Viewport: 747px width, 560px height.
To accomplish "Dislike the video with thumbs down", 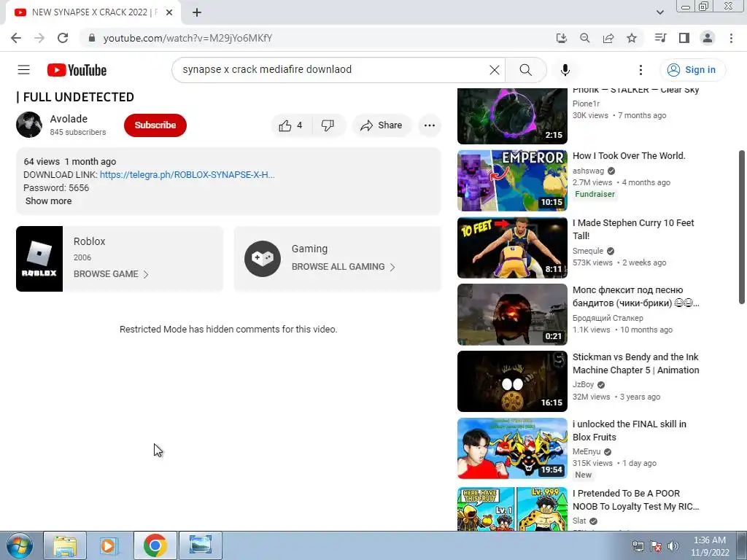I will pos(328,125).
